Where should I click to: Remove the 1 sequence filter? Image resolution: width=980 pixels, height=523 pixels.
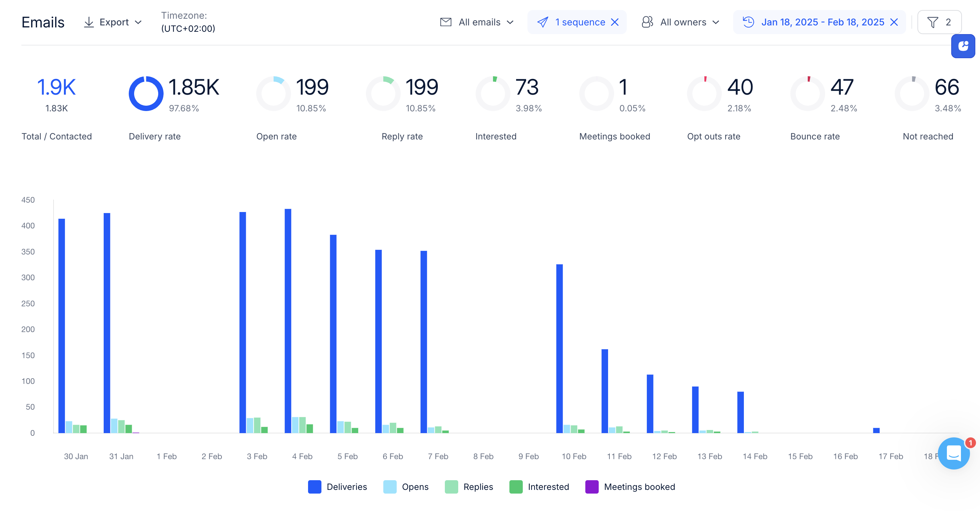pyautogui.click(x=615, y=22)
